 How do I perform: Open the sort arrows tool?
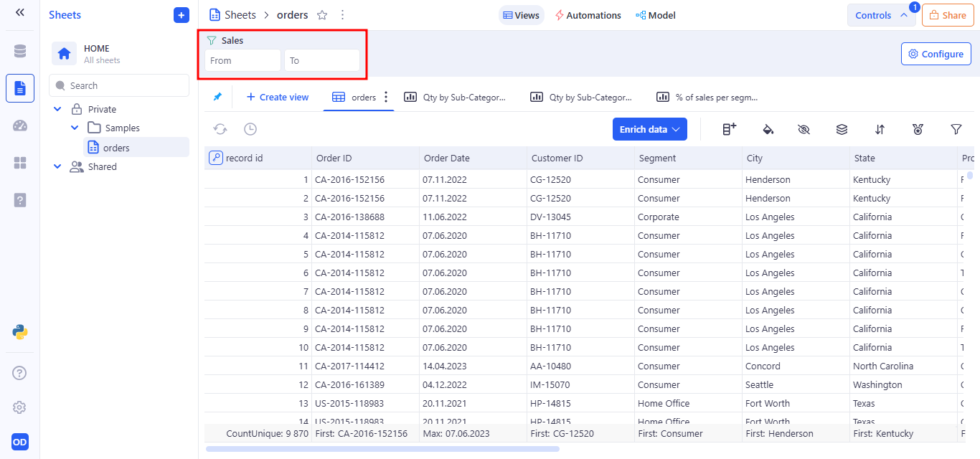coord(880,129)
